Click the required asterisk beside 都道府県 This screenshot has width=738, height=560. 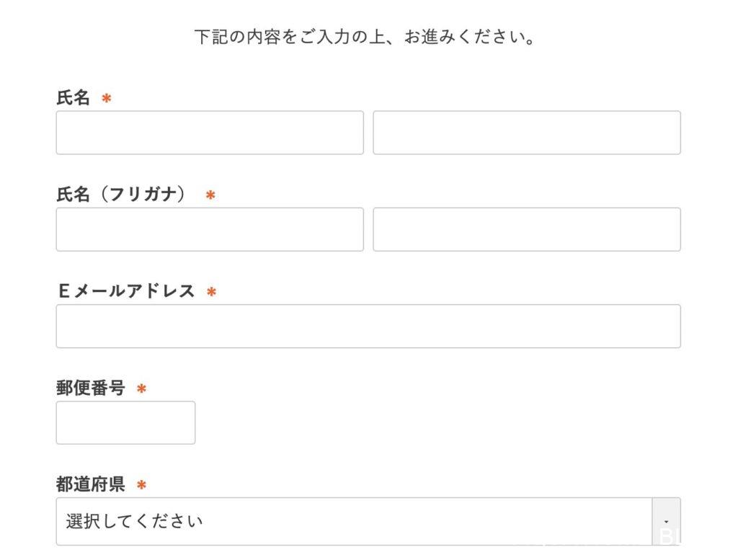141,485
